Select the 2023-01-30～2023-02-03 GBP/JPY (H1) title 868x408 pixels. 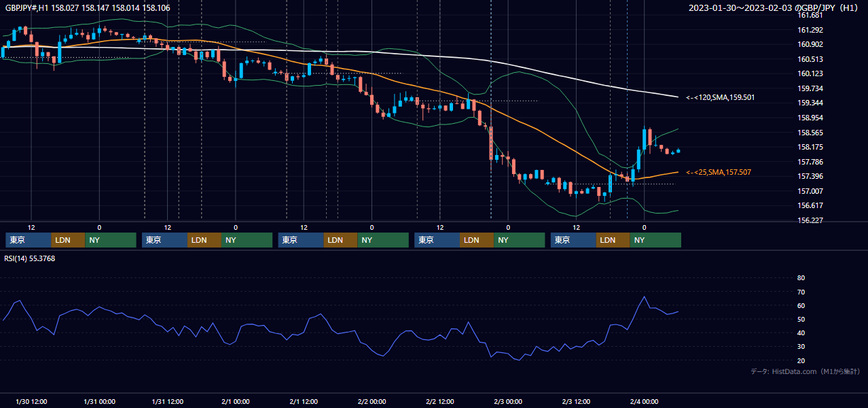pyautogui.click(x=774, y=7)
